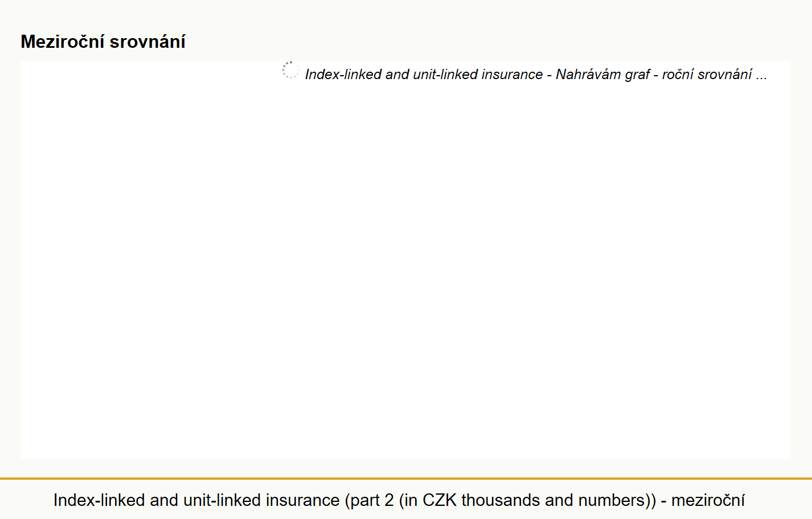The image size is (812, 519).
Task: Click the loading spinner icon
Action: 290,70
